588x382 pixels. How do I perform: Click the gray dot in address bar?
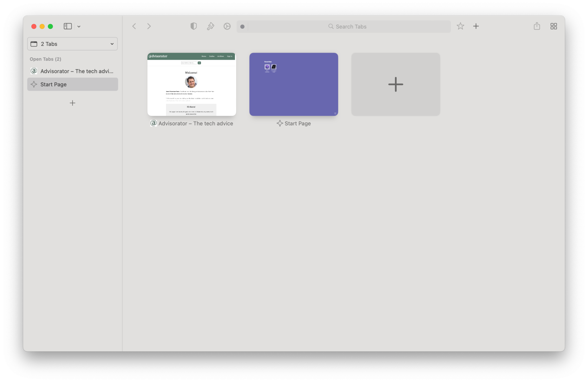pos(242,27)
